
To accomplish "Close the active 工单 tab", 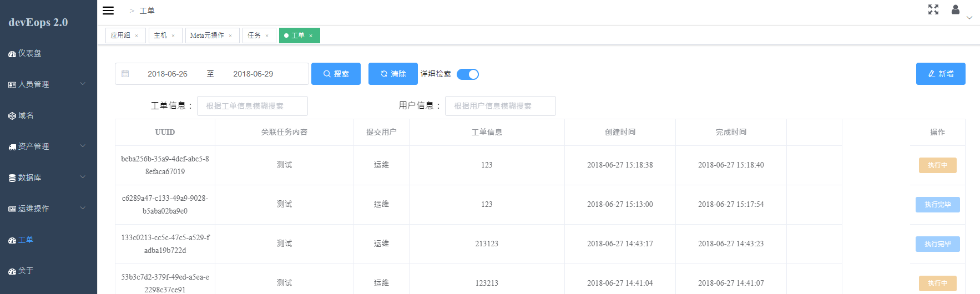I will (311, 36).
